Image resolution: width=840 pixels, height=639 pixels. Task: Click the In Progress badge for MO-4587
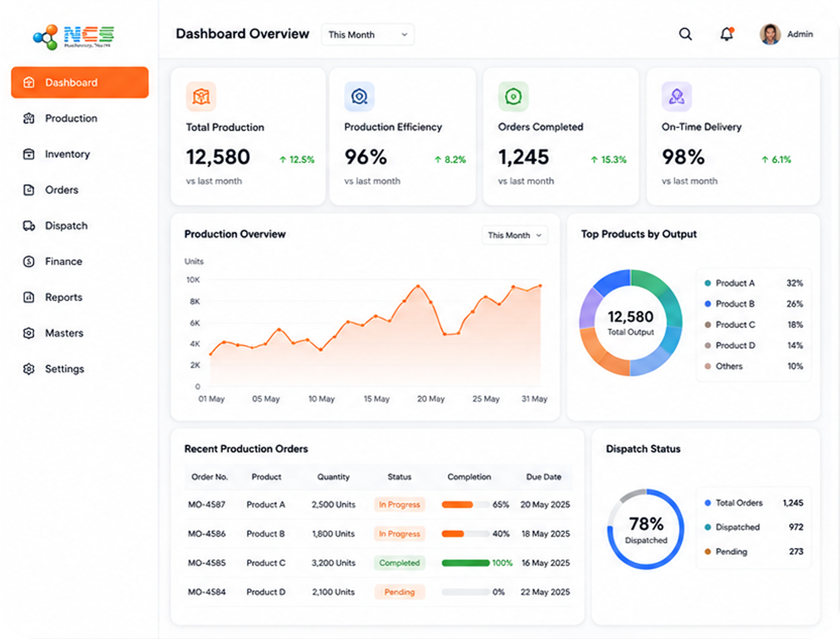point(400,504)
